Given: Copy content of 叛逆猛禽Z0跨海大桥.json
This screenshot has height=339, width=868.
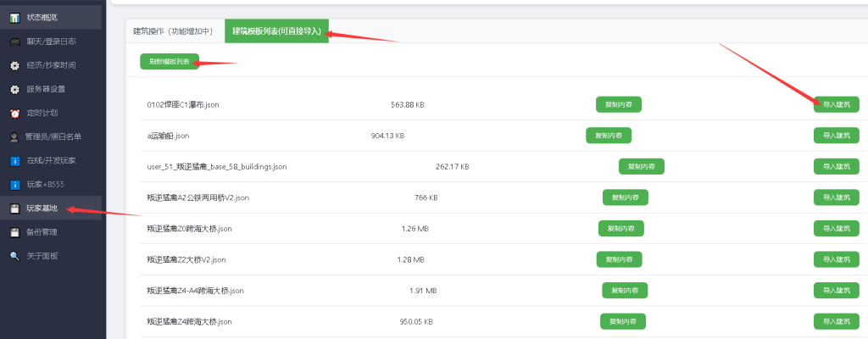Looking at the screenshot, I should pyautogui.click(x=620, y=229).
